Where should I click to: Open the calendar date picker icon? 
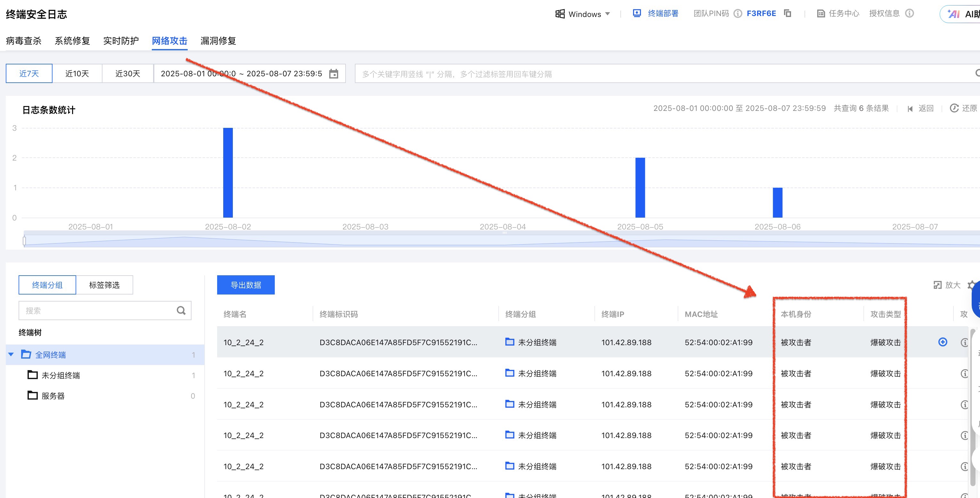pos(334,74)
